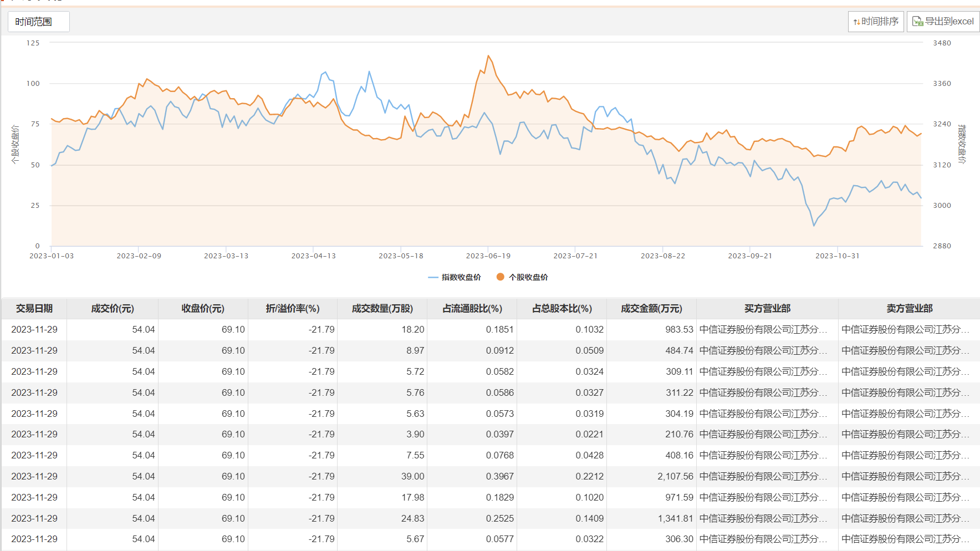Screen dimensions: 980x551
Task: Click the orange legend dot for 个股收盘价
Action: point(501,277)
